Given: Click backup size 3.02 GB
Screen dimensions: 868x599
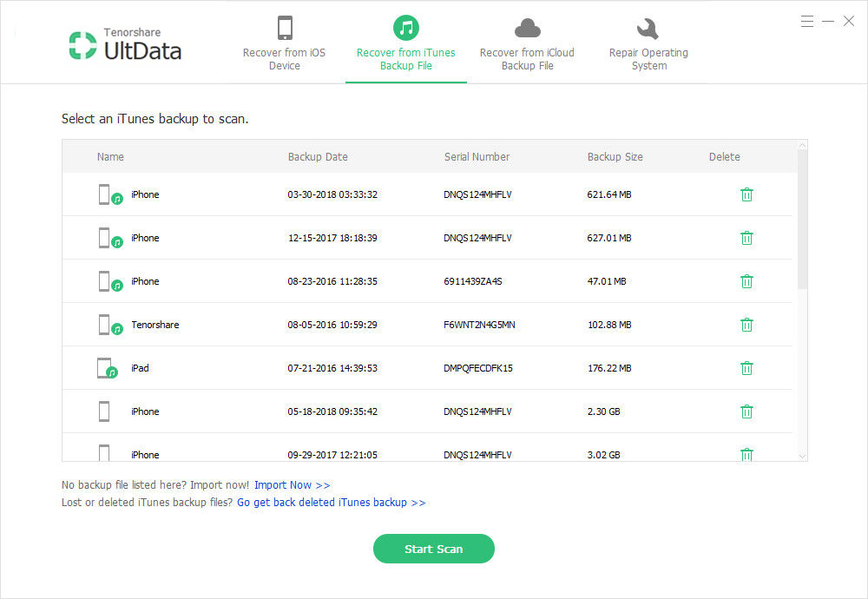Looking at the screenshot, I should pos(603,455).
